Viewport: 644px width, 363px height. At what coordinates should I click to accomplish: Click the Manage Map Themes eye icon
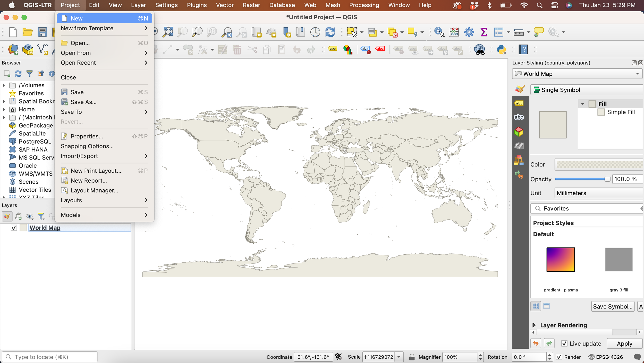(x=30, y=216)
